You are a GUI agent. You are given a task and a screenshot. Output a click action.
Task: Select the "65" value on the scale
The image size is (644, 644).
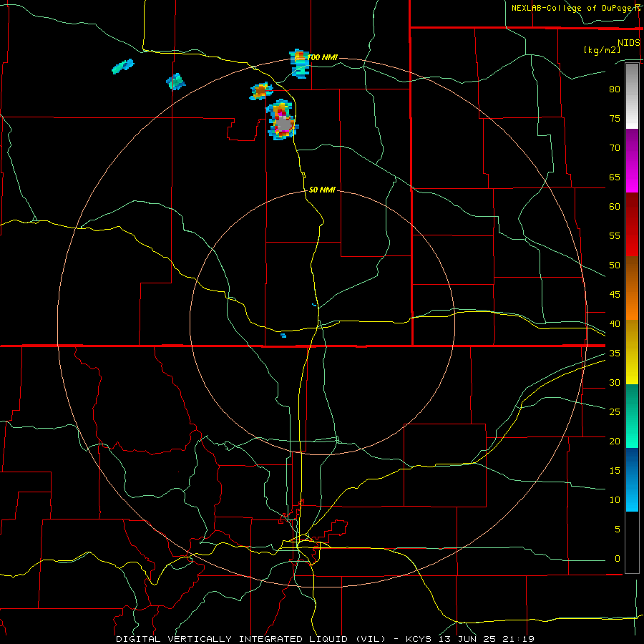[615, 177]
